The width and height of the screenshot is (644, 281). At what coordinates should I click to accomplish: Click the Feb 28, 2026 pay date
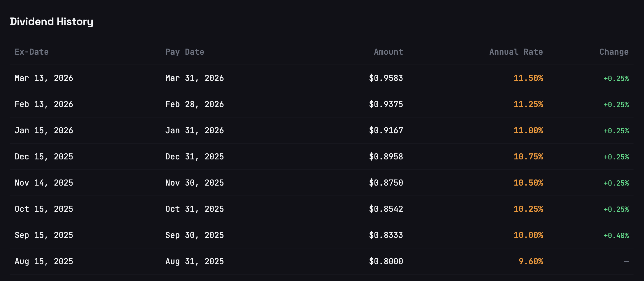[195, 104]
